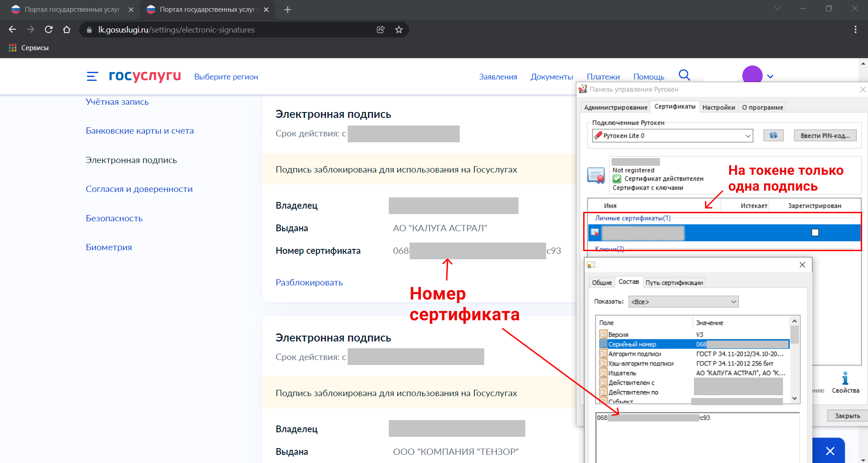The width and height of the screenshot is (868, 463).
Task: Open certificate Свойства
Action: click(x=845, y=383)
